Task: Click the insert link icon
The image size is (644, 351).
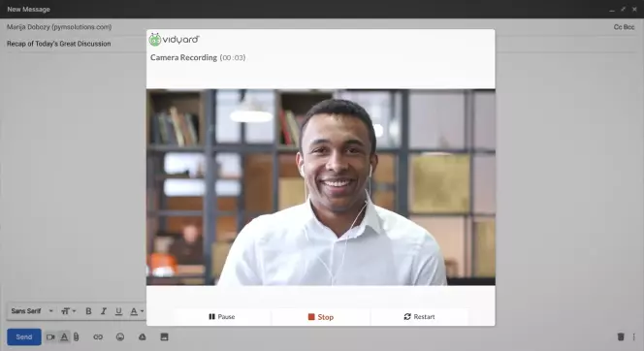Action: click(98, 337)
